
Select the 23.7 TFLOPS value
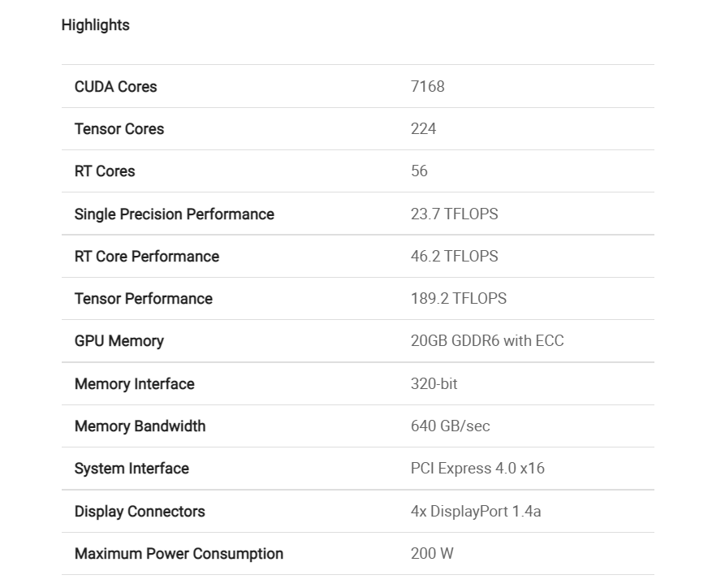454,214
